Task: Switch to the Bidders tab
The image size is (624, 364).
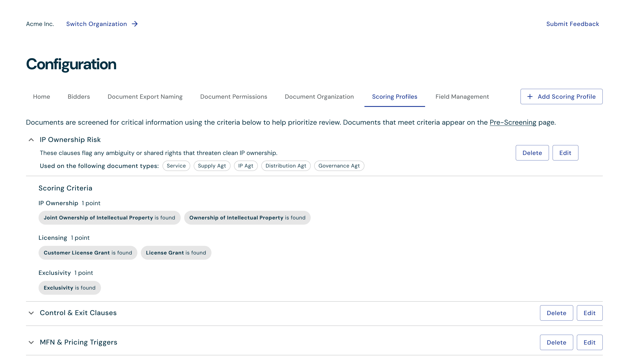Action: click(x=79, y=97)
